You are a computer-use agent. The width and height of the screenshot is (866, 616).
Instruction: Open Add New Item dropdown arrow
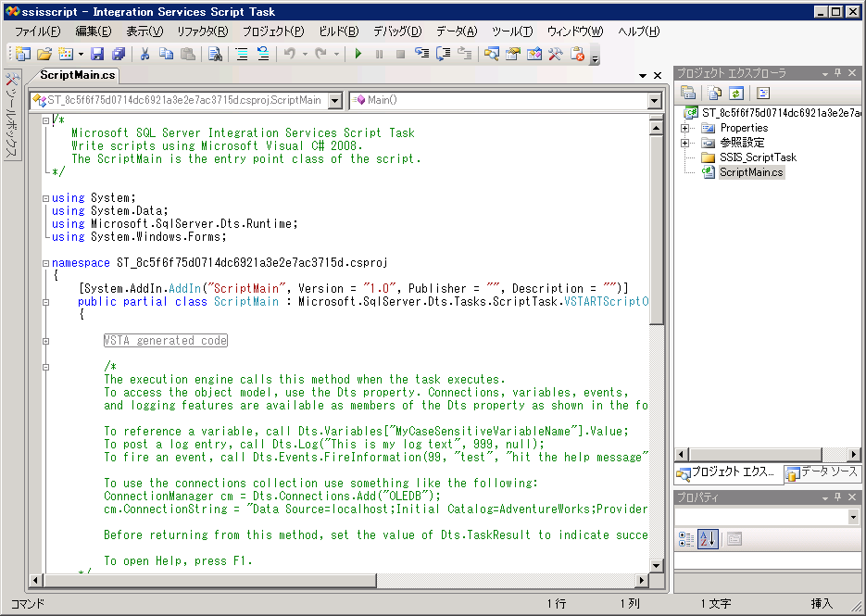(82, 54)
